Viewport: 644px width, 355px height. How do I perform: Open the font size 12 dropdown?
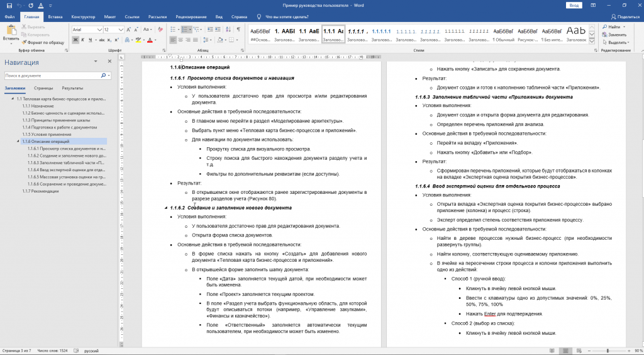[x=121, y=30]
